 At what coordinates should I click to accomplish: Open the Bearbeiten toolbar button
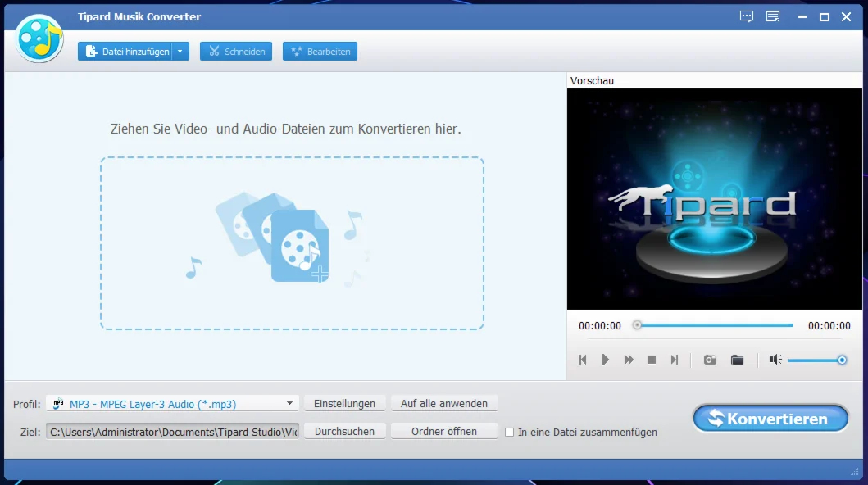[x=320, y=52]
